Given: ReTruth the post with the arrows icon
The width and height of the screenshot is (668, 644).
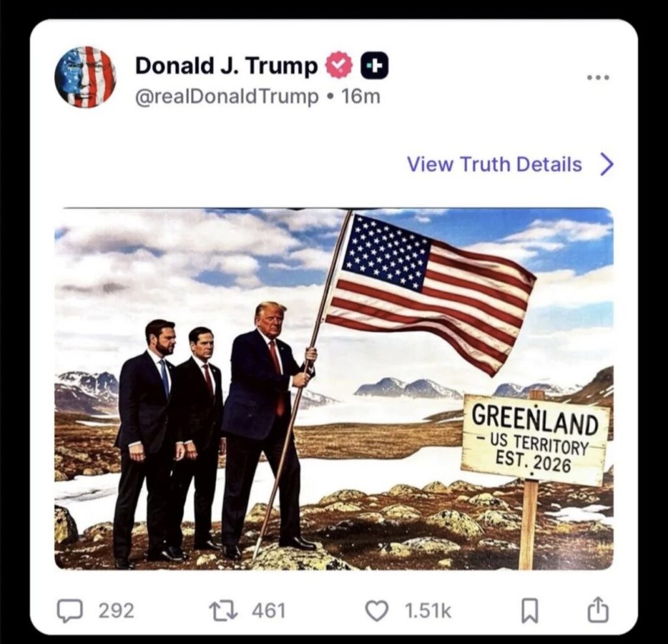Looking at the screenshot, I should point(224,610).
